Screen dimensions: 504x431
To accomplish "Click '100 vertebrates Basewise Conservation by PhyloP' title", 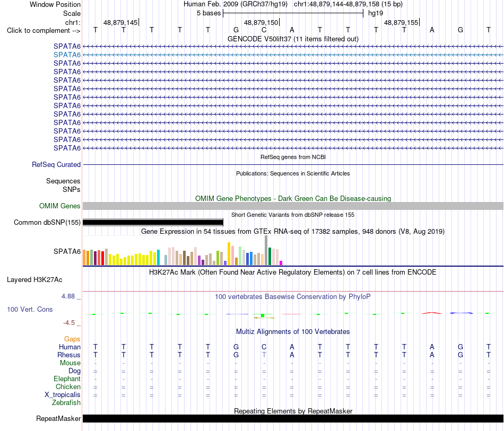I will [292, 297].
